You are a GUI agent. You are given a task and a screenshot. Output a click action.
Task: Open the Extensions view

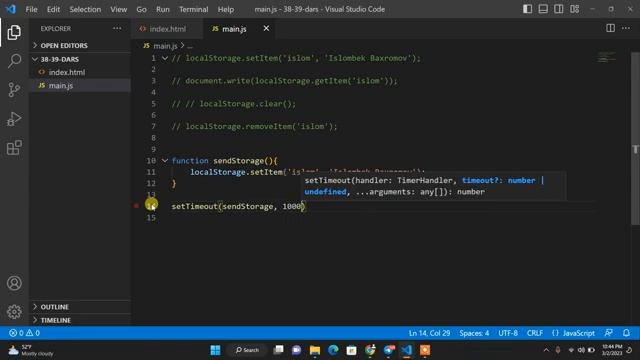pyautogui.click(x=14, y=148)
